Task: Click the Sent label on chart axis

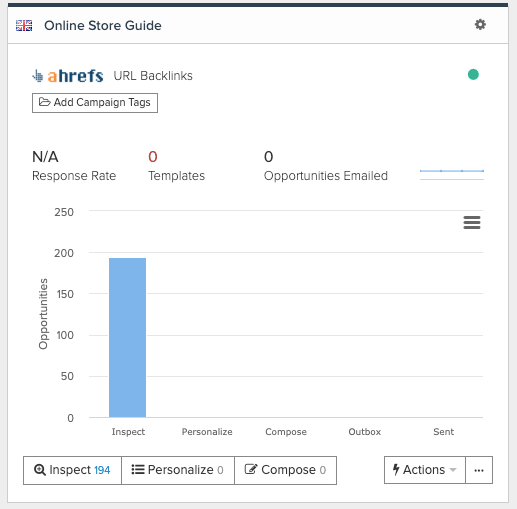Action: (x=443, y=432)
